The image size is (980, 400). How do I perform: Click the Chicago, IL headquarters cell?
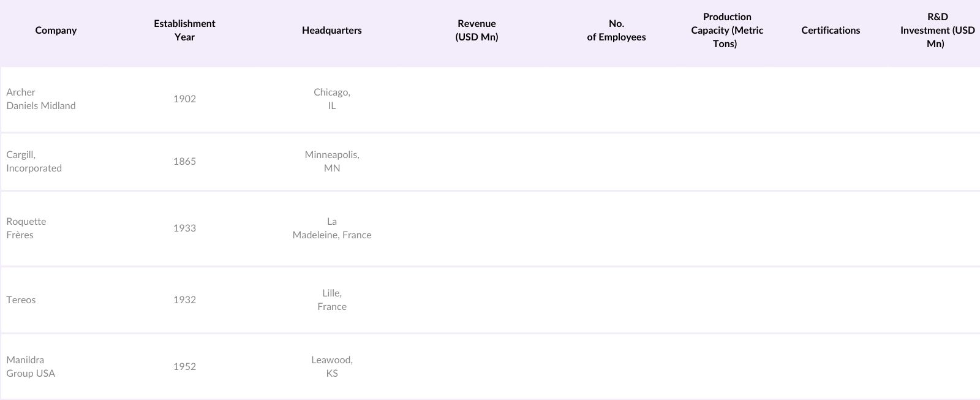pos(332,99)
